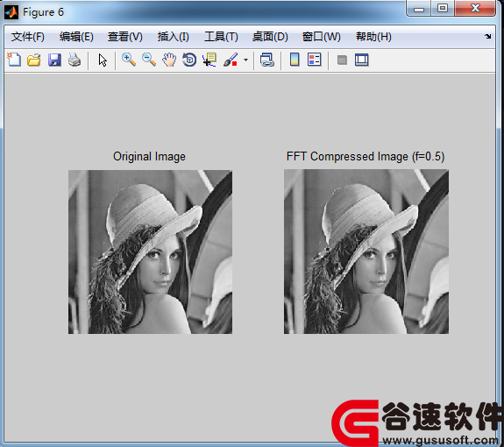Activate the Zoom In magnifier tool
Image resolution: width=504 pixels, height=447 pixels.
[x=129, y=60]
